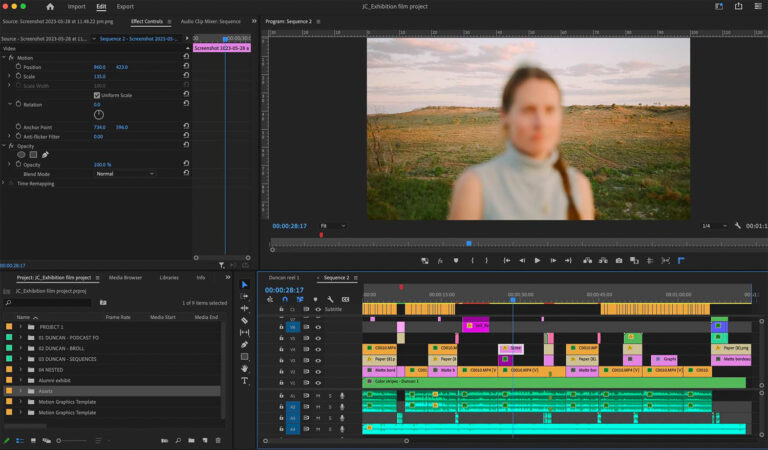Open the Fit zoom level dropdown
The image size is (768, 450).
(x=333, y=226)
